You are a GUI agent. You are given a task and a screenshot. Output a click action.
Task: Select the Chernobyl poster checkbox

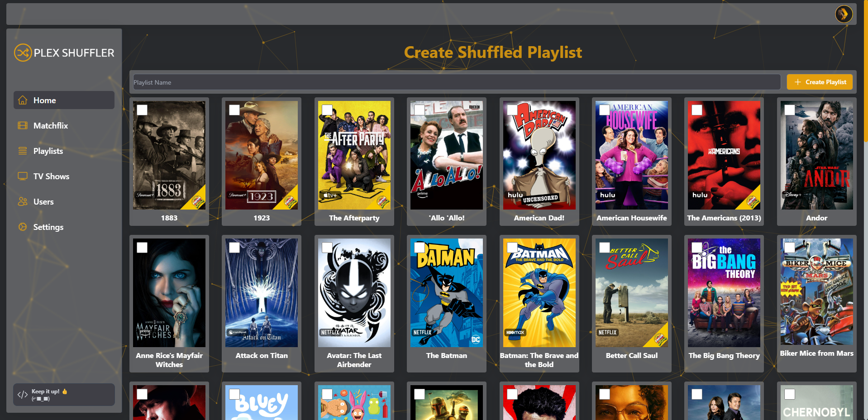pos(790,394)
